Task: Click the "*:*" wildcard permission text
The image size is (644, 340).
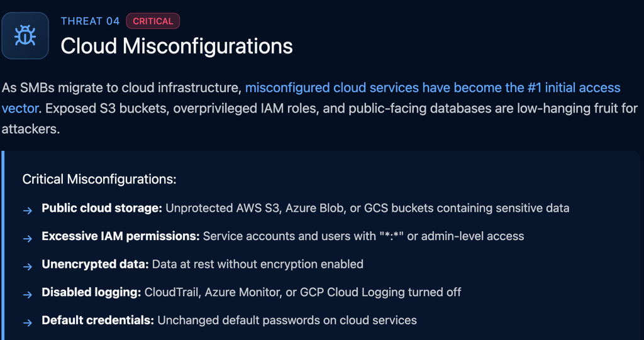Action: click(390, 236)
